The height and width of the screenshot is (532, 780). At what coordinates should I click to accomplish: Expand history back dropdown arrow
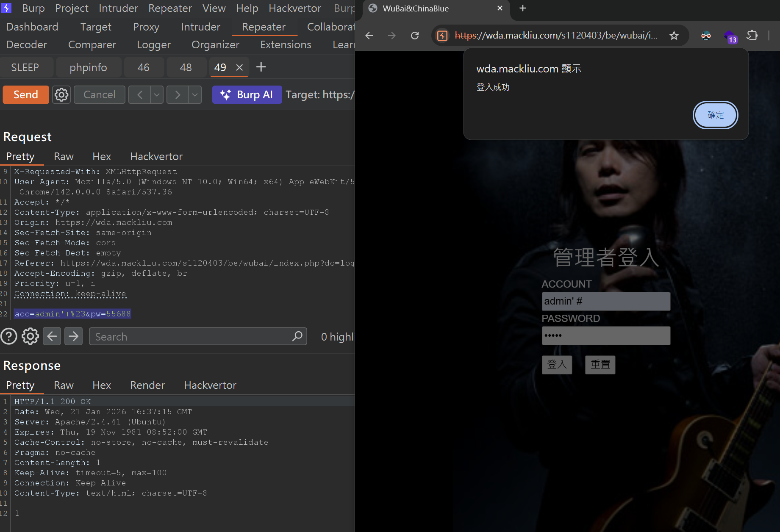pos(157,94)
